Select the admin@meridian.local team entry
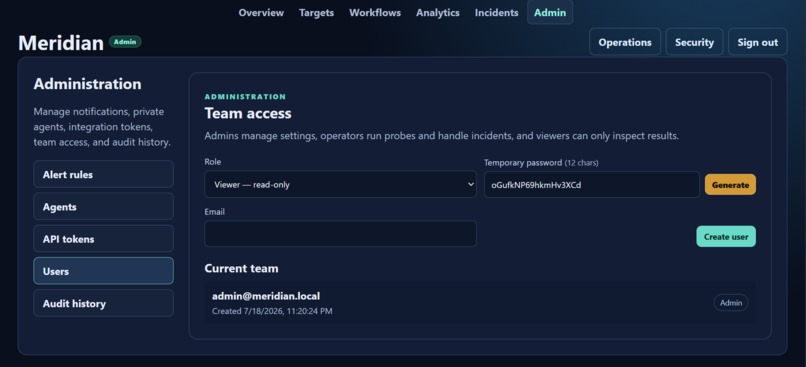This screenshot has width=806, height=367. [480, 303]
